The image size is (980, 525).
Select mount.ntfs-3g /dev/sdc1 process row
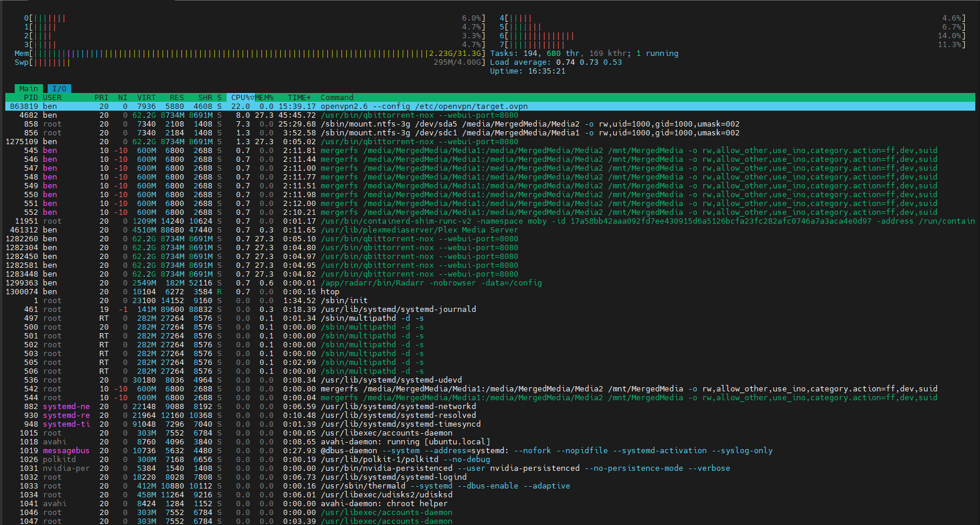pos(490,133)
